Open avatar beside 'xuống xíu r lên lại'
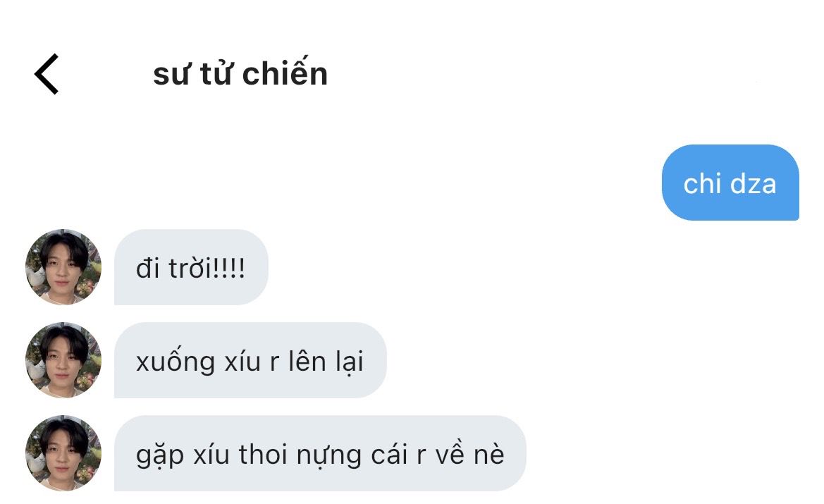 coord(63,360)
